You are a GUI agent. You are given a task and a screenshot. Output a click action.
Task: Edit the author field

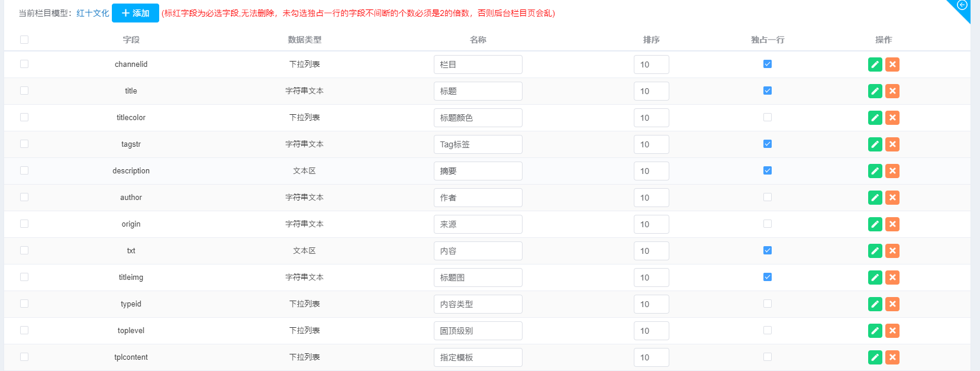[x=875, y=198]
